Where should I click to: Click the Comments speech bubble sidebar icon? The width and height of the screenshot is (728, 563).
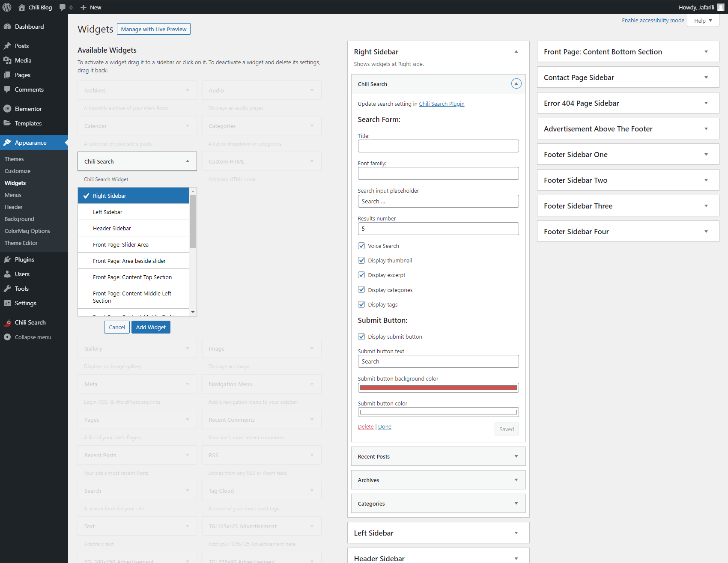tap(7, 89)
